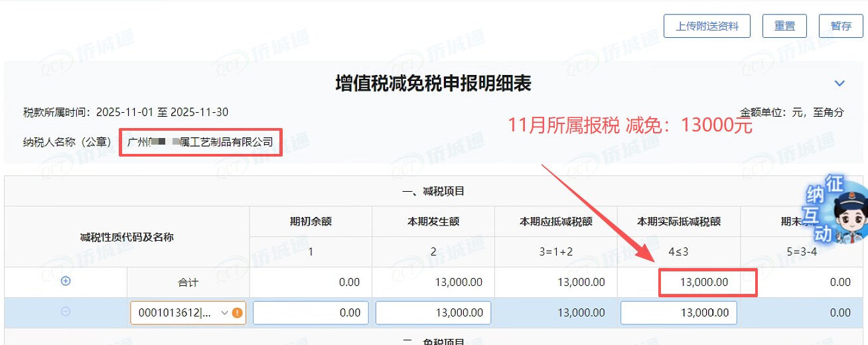
Task: Select 合计 row's 本期应抵减税额 value
Action: coord(581,282)
